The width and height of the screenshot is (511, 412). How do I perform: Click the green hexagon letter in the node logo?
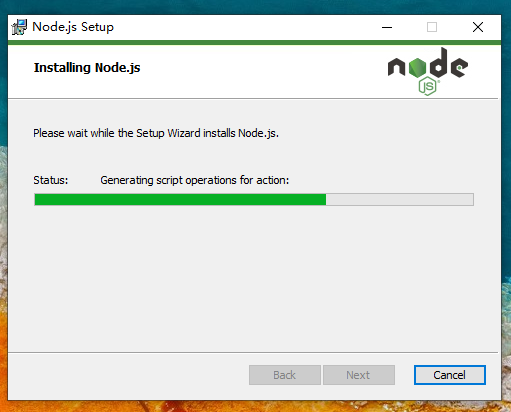tap(417, 68)
